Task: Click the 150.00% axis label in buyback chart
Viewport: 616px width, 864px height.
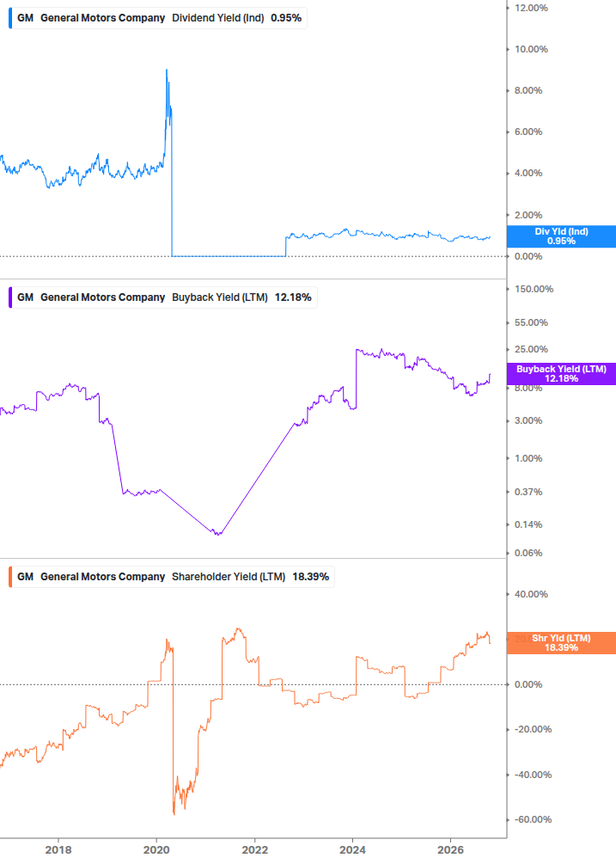Action: tap(534, 289)
